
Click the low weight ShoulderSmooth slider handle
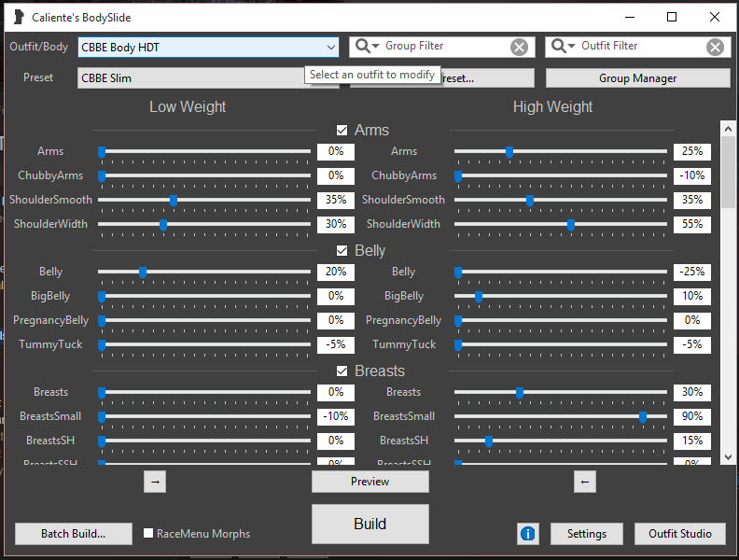pos(174,201)
